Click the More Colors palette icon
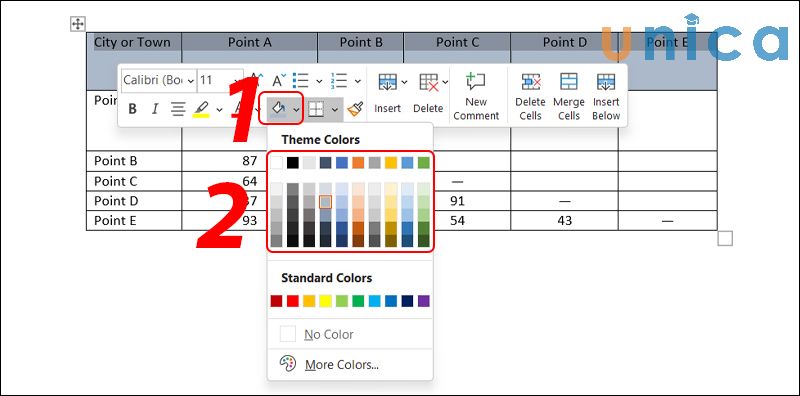The height and width of the screenshot is (396, 800). pyautogui.click(x=288, y=364)
